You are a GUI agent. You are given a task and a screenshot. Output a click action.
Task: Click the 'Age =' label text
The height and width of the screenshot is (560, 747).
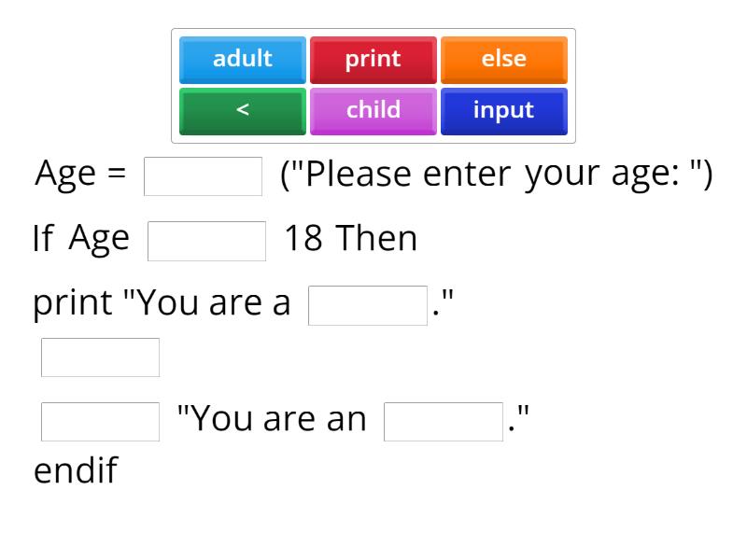[x=80, y=175]
